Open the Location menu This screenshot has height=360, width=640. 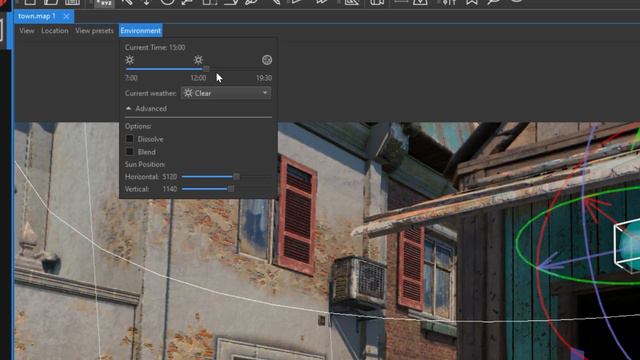[55, 31]
